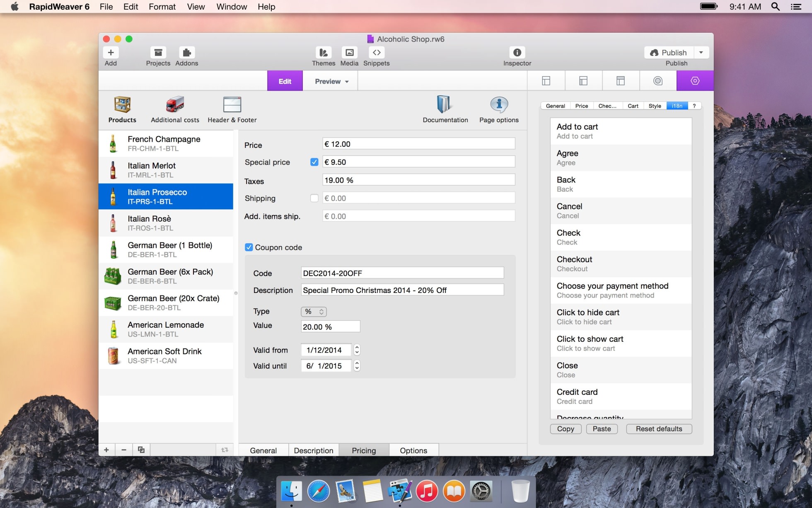Open iTunes in the Dock
This screenshot has width=812, height=508.
[427, 491]
